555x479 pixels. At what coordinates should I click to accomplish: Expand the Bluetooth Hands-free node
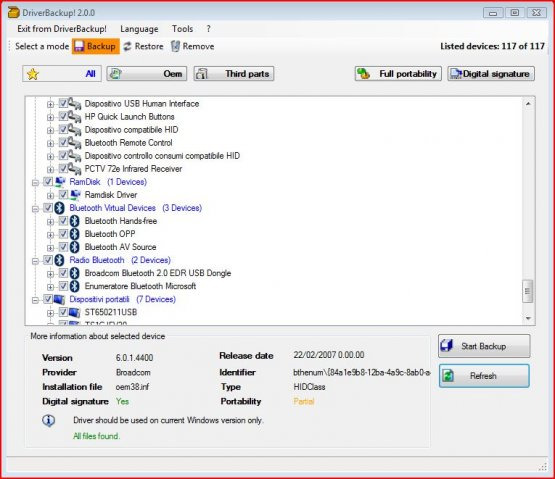50,222
